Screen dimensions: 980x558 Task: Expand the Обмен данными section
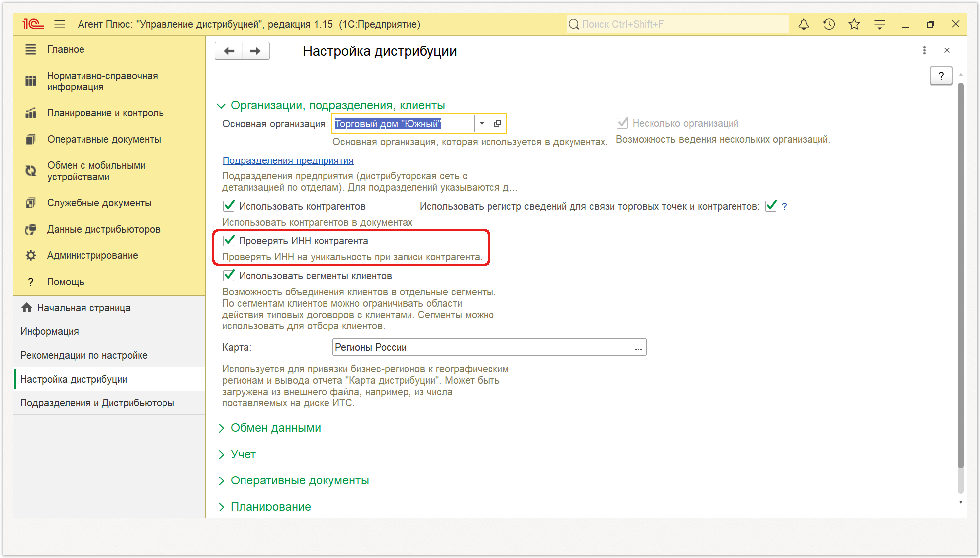(221, 428)
